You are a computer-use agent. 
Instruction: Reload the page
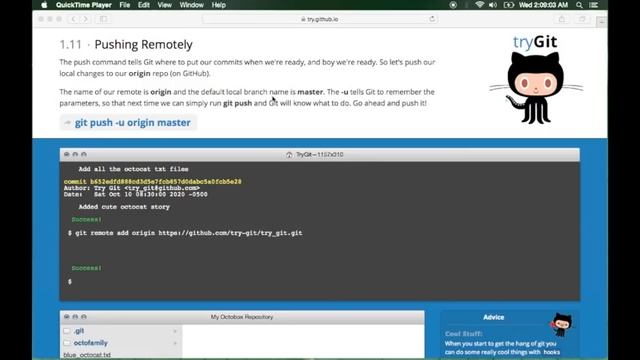tap(432, 19)
